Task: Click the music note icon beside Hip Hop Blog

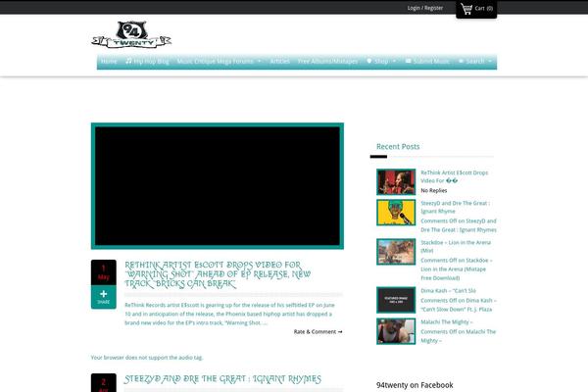Action: point(128,61)
